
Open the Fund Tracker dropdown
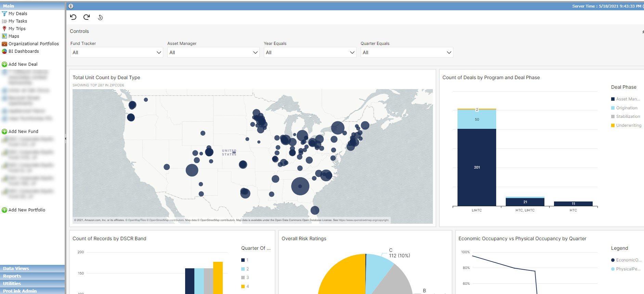point(117,52)
